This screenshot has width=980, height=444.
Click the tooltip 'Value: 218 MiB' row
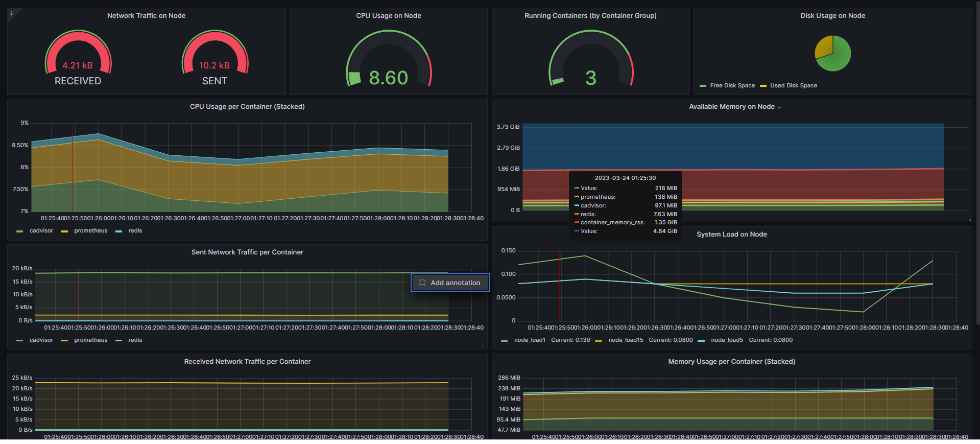click(626, 189)
